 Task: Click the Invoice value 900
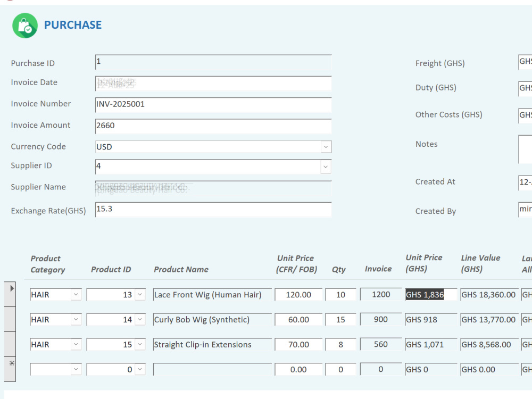[x=381, y=319]
